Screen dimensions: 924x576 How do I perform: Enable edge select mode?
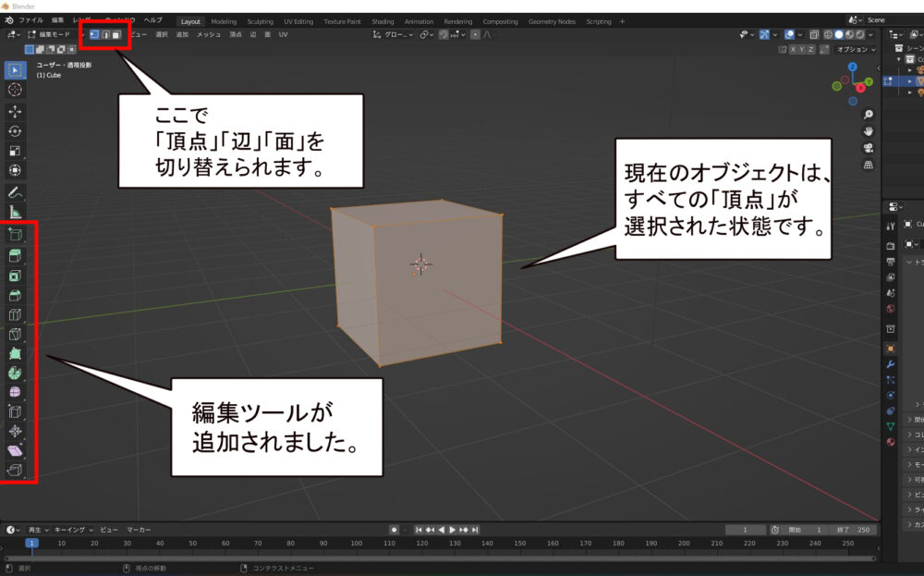105,35
